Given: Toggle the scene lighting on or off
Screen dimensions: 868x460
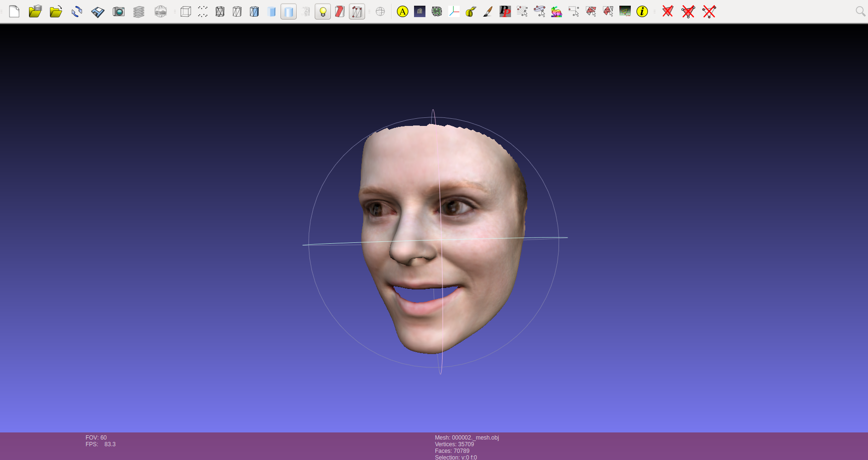Looking at the screenshot, I should [x=323, y=11].
